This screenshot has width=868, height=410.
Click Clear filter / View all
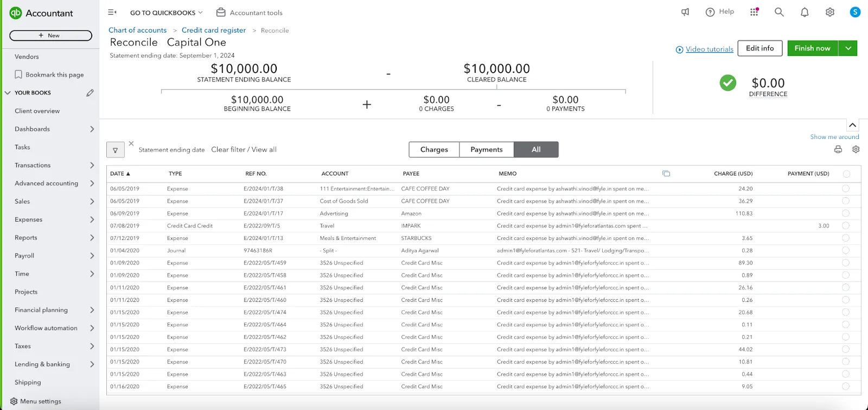(244, 150)
